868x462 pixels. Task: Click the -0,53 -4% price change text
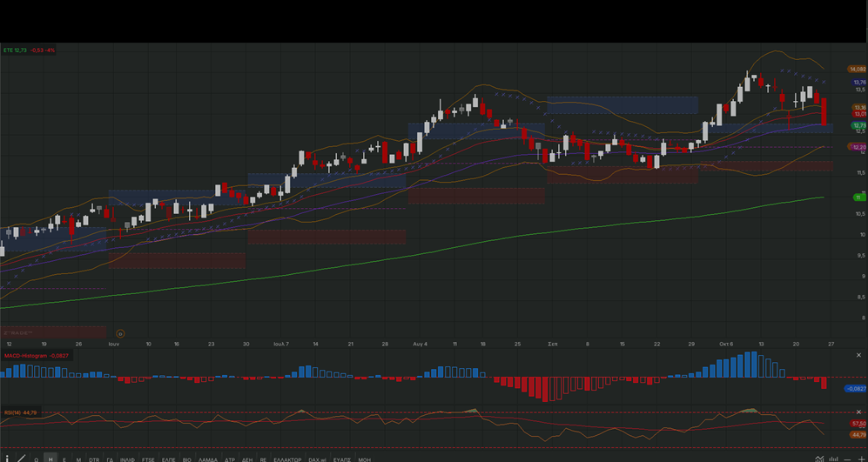click(x=43, y=50)
